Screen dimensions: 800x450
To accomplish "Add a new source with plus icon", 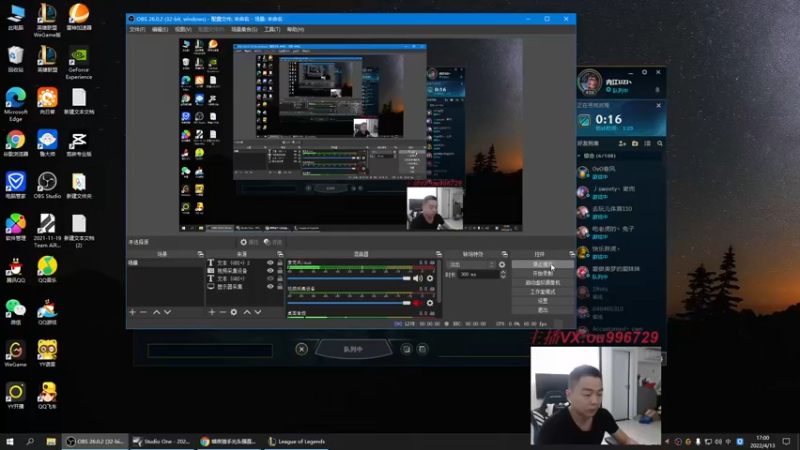I will point(212,312).
